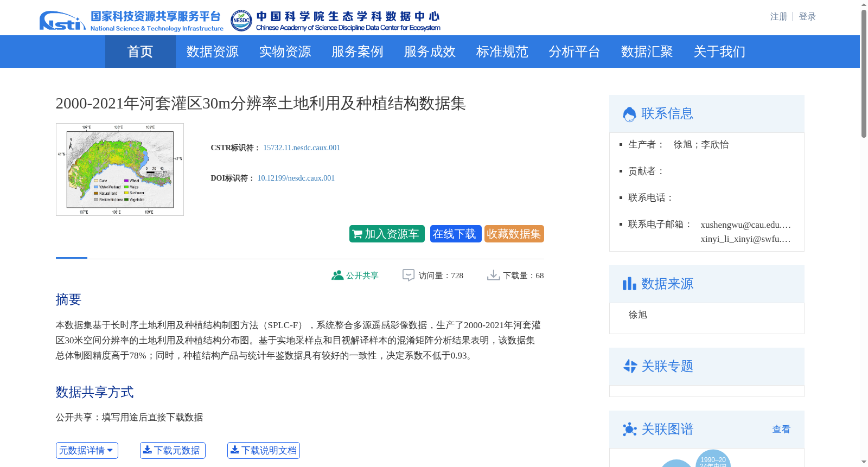Click the 下载量 download icon
The width and height of the screenshot is (868, 467).
point(493,276)
